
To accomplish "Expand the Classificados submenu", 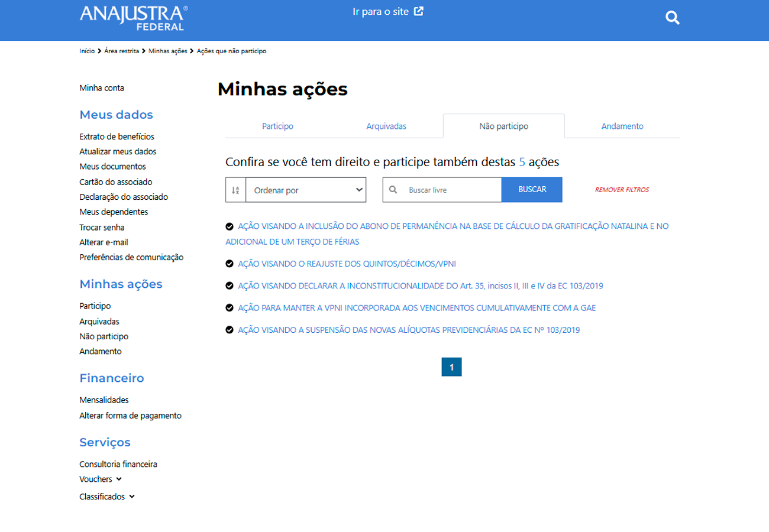I will (131, 497).
